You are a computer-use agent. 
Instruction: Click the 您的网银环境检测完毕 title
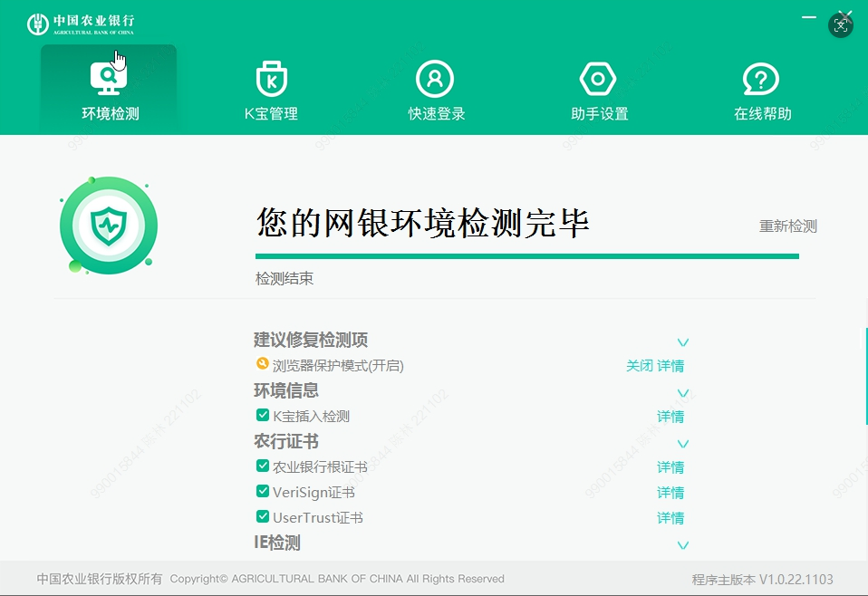tap(422, 223)
